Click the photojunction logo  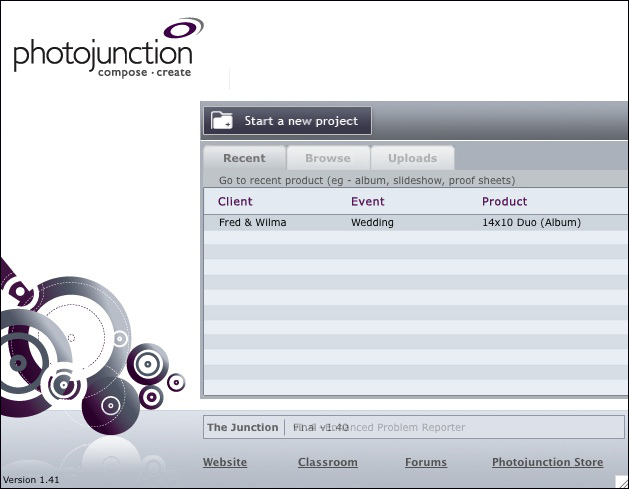click(108, 48)
